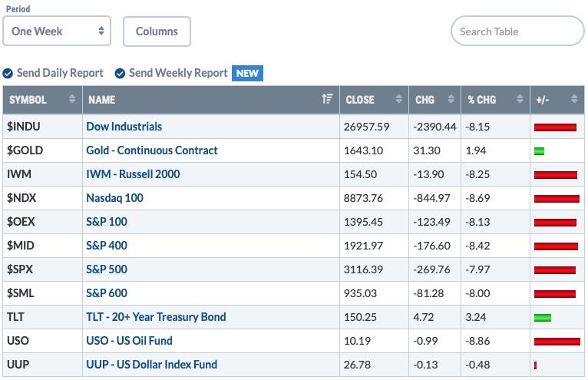Click the percent change -8.13
Screen dimensions: 588x380
point(477,222)
